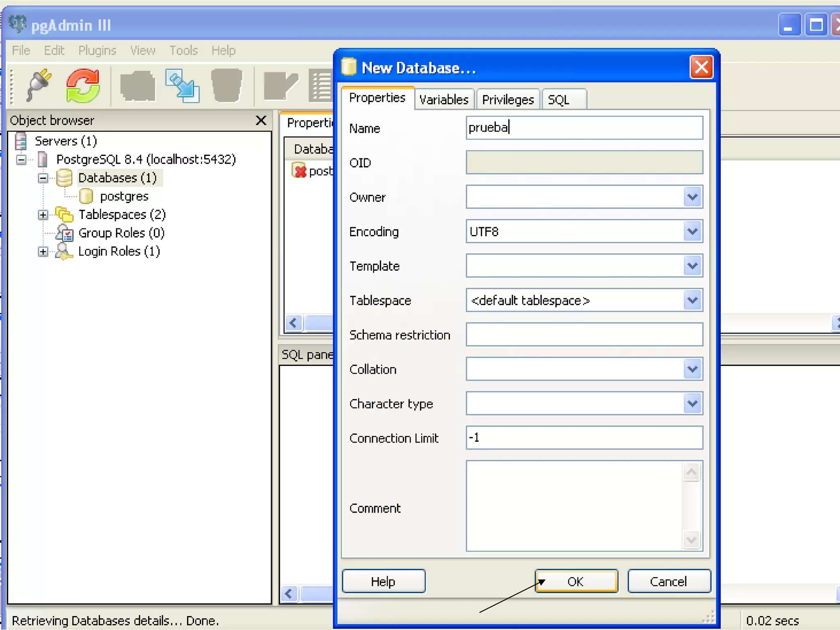
Task: Click the postgres database icon in tree
Action: pos(86,196)
